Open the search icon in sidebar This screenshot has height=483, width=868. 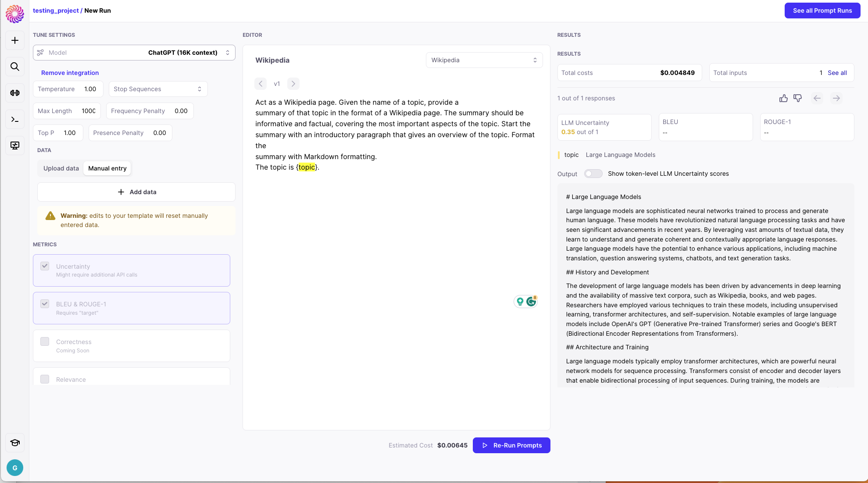(x=15, y=67)
